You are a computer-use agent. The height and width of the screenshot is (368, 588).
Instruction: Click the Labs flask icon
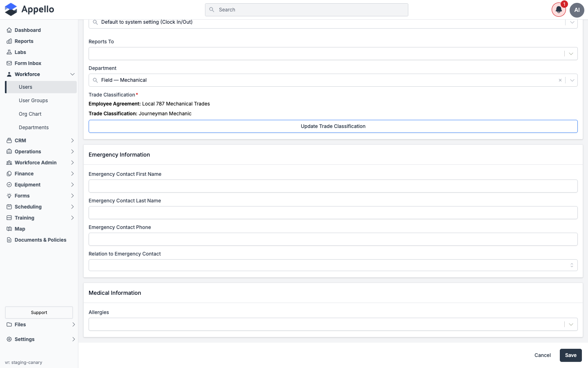[9, 52]
